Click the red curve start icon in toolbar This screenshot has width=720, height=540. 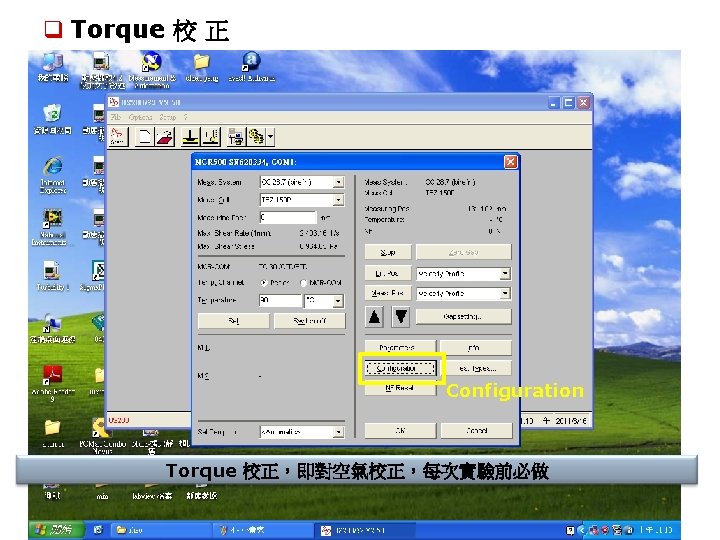tap(118, 136)
